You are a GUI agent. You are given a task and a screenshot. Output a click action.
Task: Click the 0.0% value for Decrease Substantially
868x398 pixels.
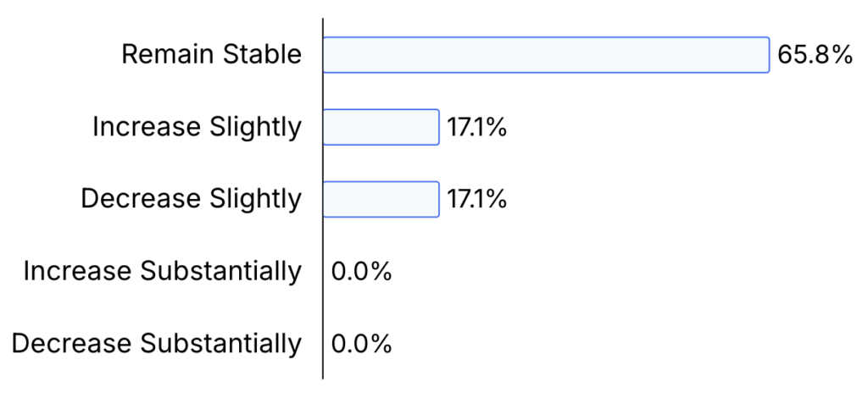point(361,343)
